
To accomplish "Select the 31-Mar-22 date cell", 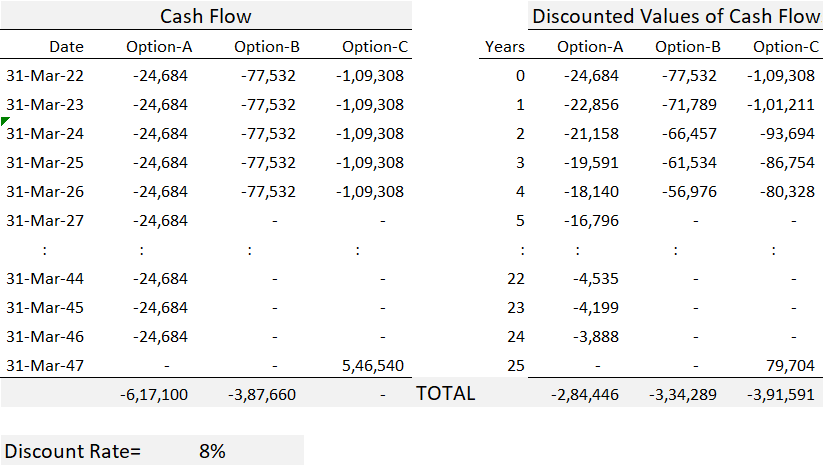I will click(x=45, y=76).
